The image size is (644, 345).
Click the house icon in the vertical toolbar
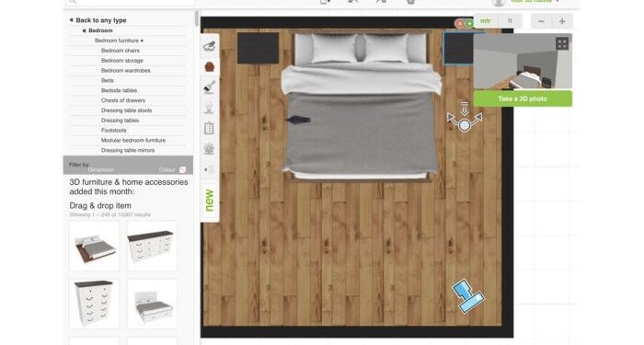click(209, 148)
